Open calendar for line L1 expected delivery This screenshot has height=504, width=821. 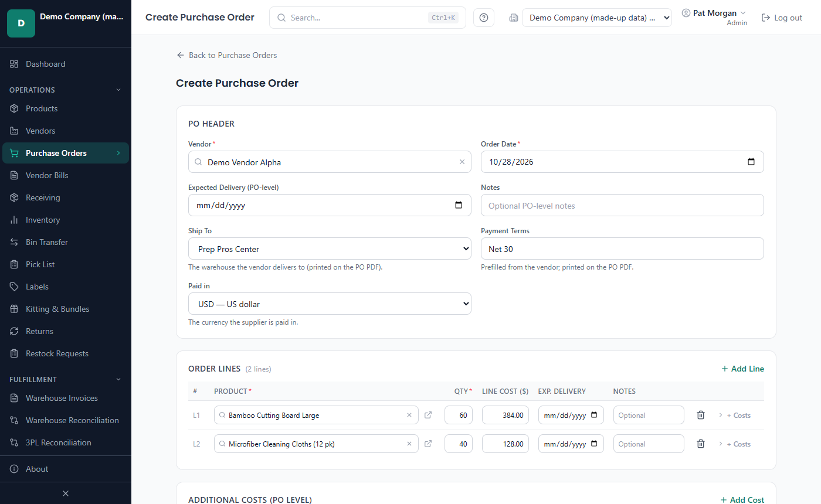point(594,415)
